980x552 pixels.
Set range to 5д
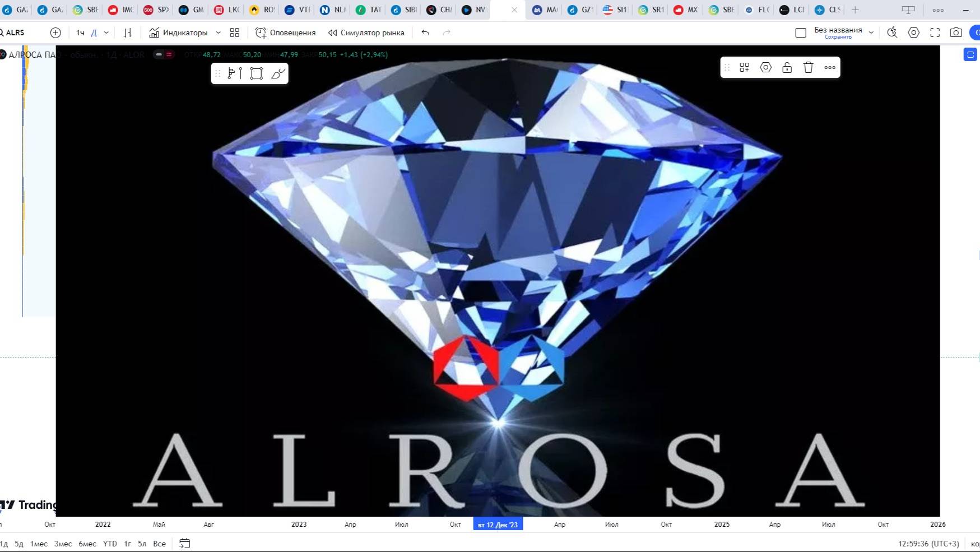(x=19, y=544)
